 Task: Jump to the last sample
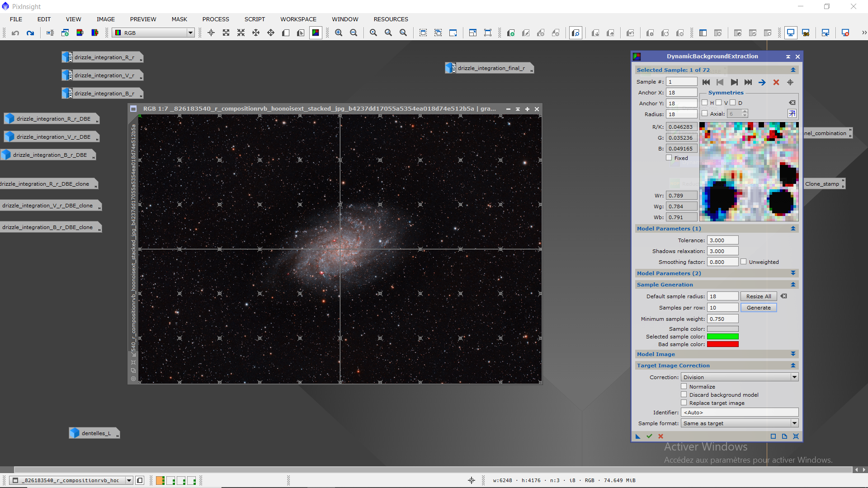pos(748,82)
